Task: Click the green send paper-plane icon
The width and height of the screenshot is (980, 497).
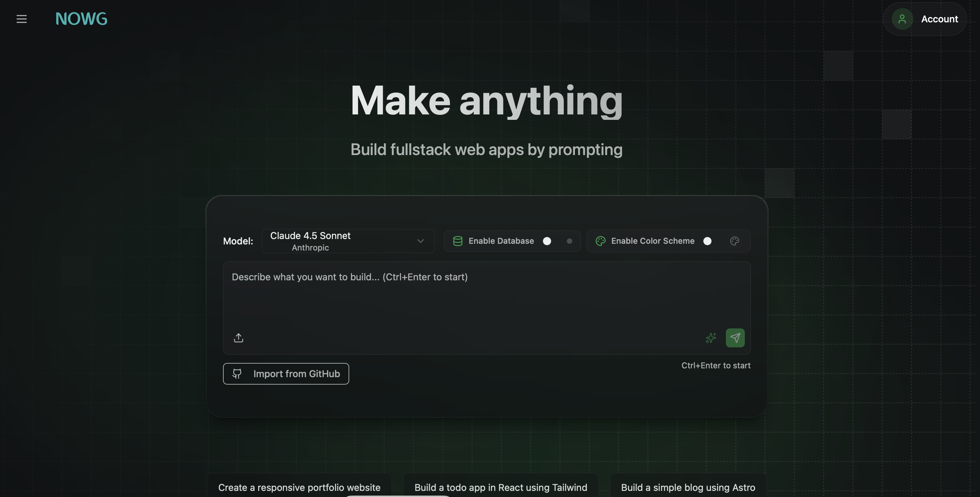Action: [x=735, y=338]
